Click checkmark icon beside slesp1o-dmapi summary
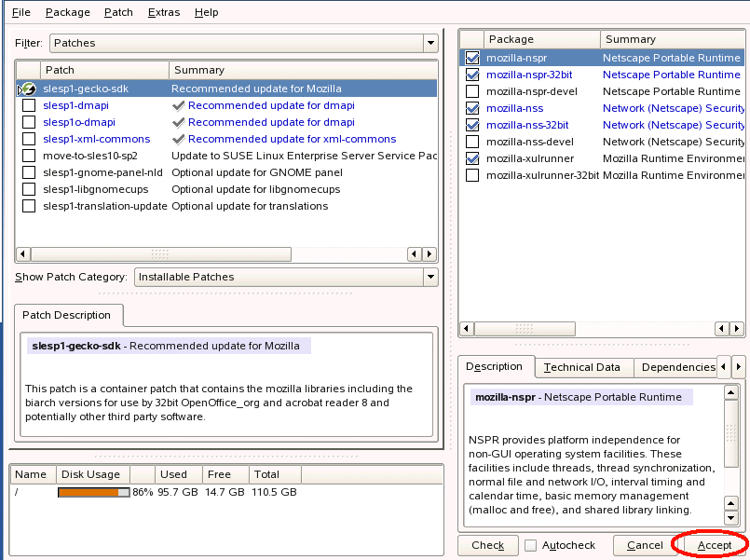This screenshot has width=750, height=560. pyautogui.click(x=178, y=122)
